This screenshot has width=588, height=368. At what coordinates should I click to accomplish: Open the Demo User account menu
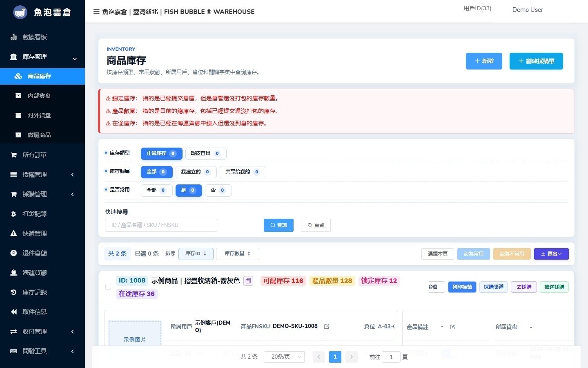(528, 10)
